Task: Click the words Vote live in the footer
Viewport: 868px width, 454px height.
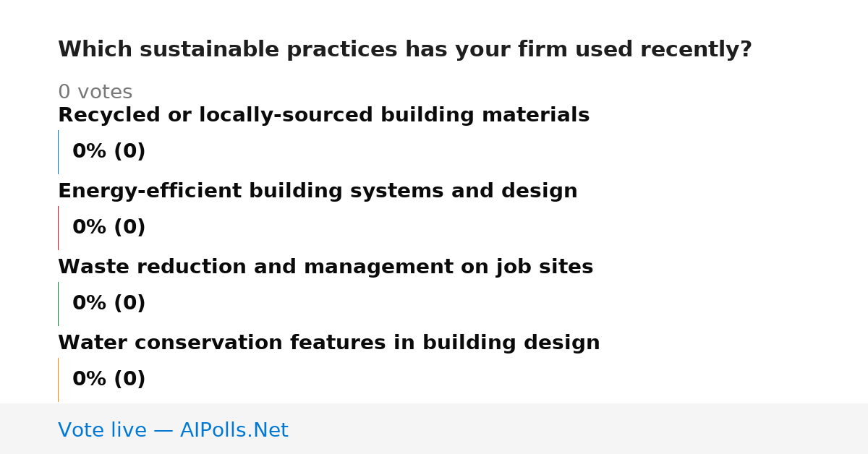Action: click(102, 430)
